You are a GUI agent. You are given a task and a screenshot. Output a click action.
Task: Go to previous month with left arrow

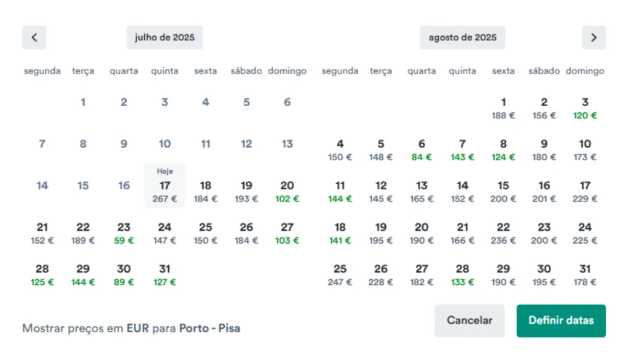(34, 37)
